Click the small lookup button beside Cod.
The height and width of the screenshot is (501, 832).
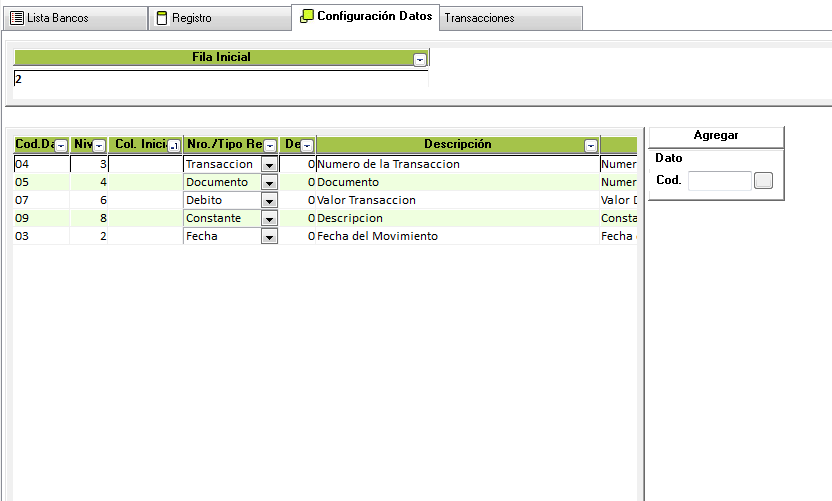point(764,180)
